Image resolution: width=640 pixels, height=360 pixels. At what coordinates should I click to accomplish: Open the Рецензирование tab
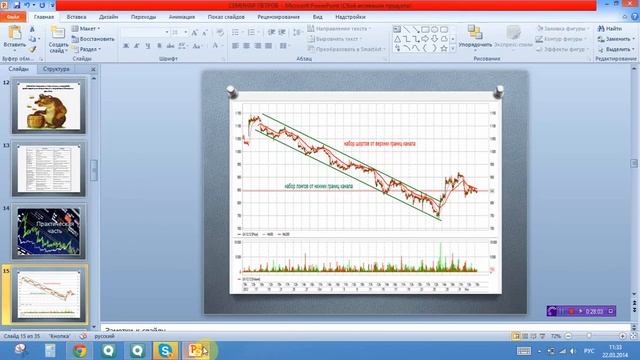coord(278,17)
